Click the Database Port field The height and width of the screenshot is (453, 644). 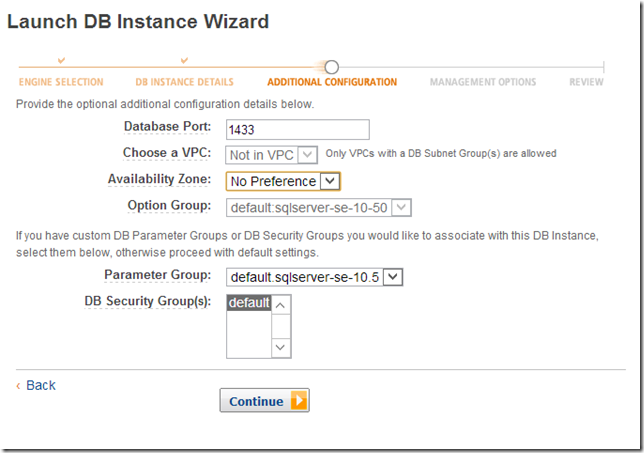click(298, 129)
